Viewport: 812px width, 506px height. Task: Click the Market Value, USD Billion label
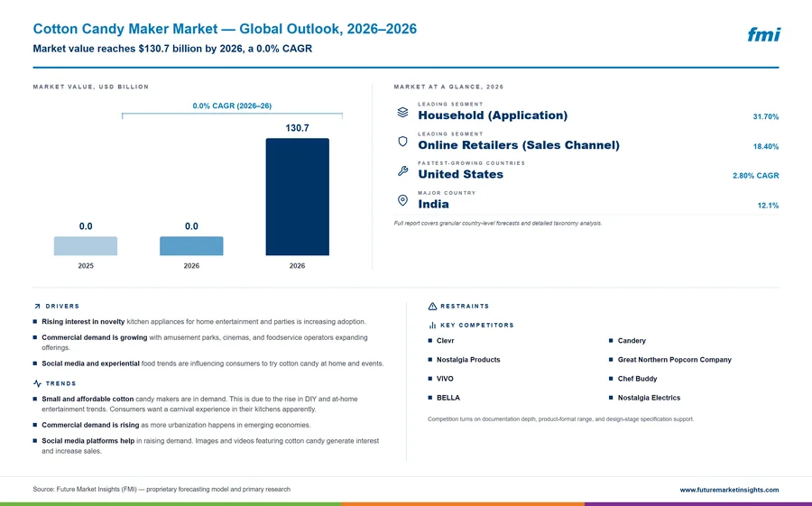pyautogui.click(x=90, y=87)
